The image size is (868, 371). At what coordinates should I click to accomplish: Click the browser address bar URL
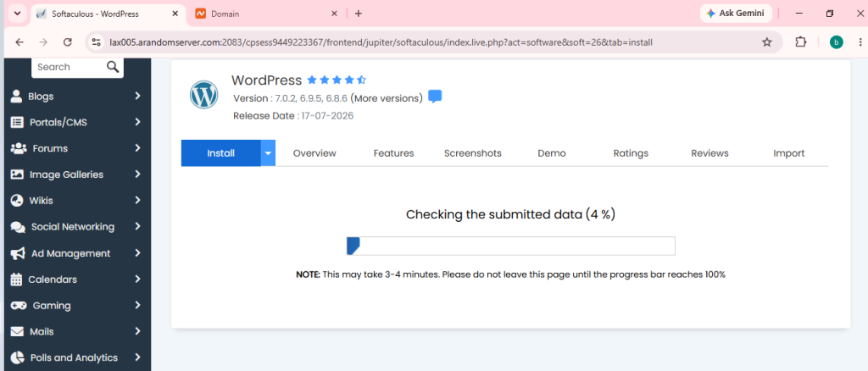tap(381, 42)
